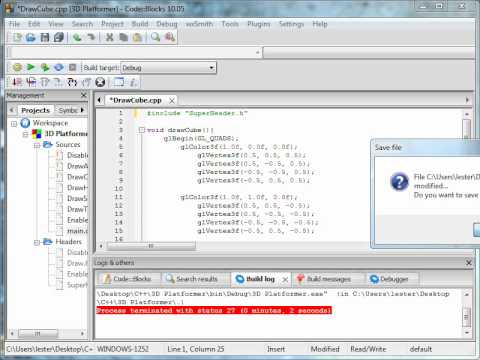Click the Save all files icon
Image resolution: width=480 pixels, height=360 pixels.
pyautogui.click(x=59, y=37)
